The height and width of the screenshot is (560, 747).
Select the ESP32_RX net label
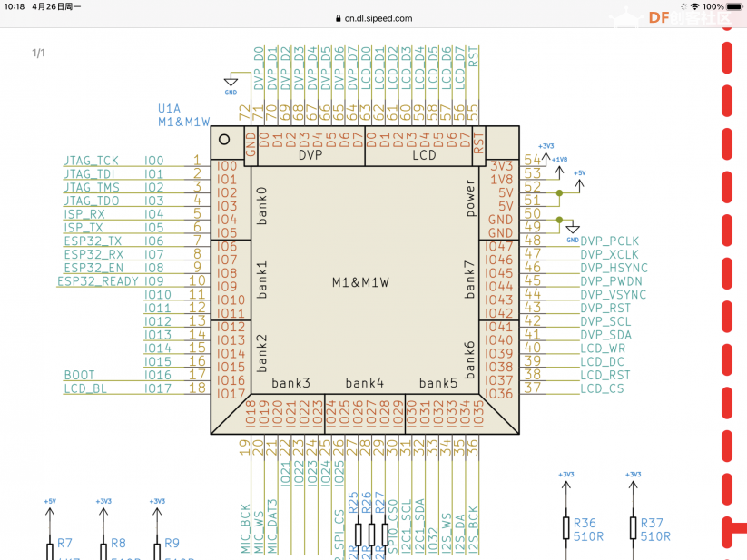pos(93,254)
